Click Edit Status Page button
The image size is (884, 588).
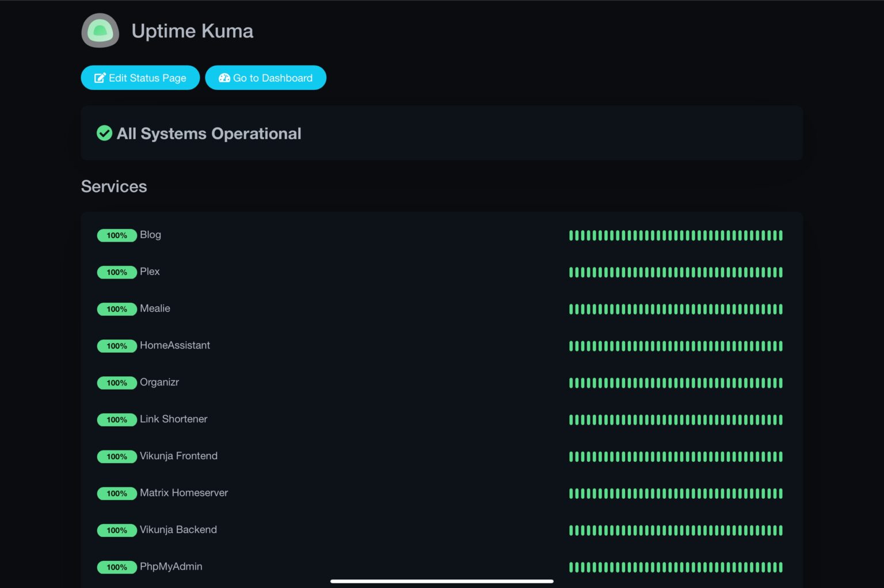coord(140,78)
